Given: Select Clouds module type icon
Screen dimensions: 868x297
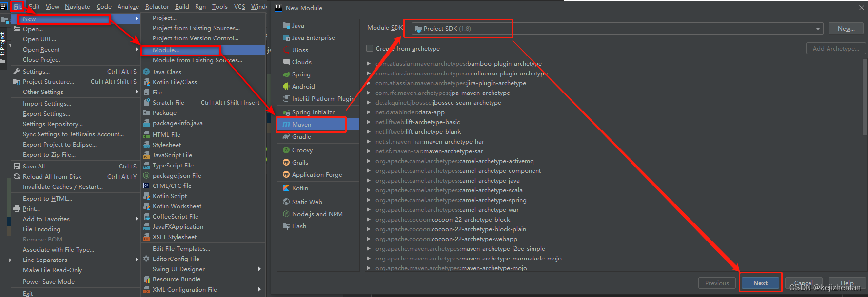Looking at the screenshot, I should (x=286, y=62).
